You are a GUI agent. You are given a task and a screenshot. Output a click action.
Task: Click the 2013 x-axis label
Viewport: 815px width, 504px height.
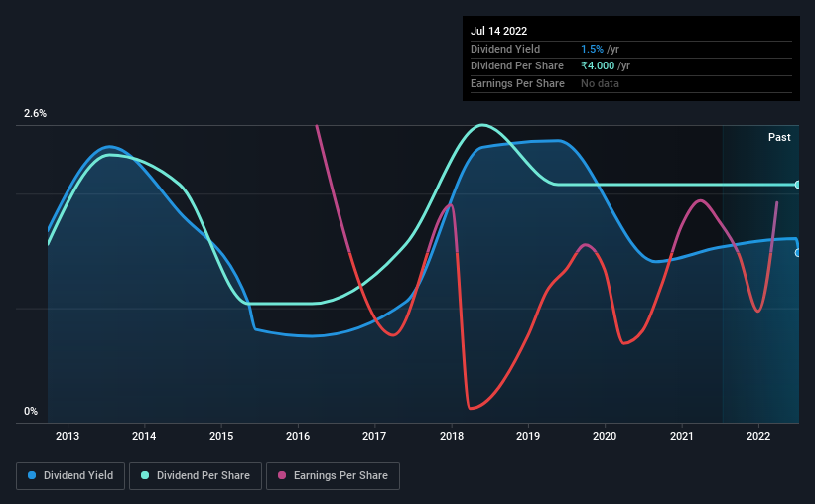[x=68, y=436]
